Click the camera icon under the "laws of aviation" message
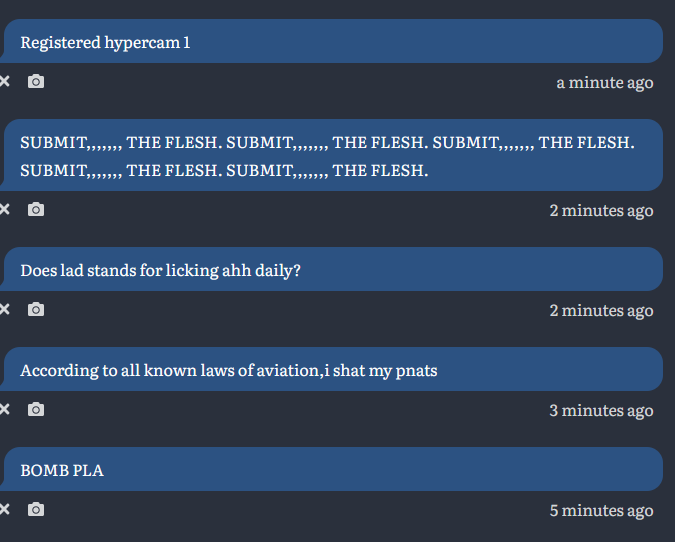675x542 pixels. (36, 409)
